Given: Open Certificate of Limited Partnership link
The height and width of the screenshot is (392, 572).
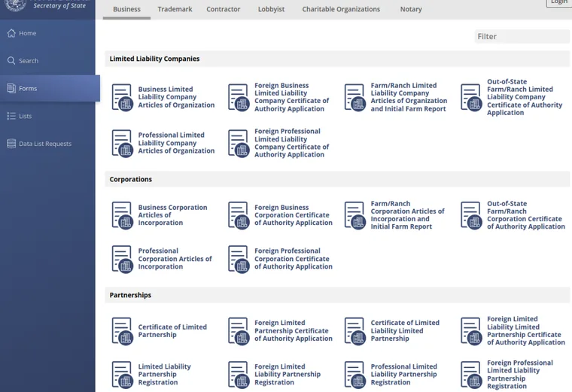Looking at the screenshot, I should (172, 331).
